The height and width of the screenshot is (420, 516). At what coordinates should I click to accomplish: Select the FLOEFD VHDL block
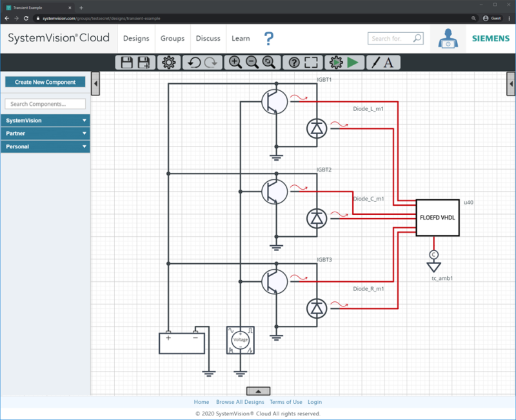[x=438, y=217]
